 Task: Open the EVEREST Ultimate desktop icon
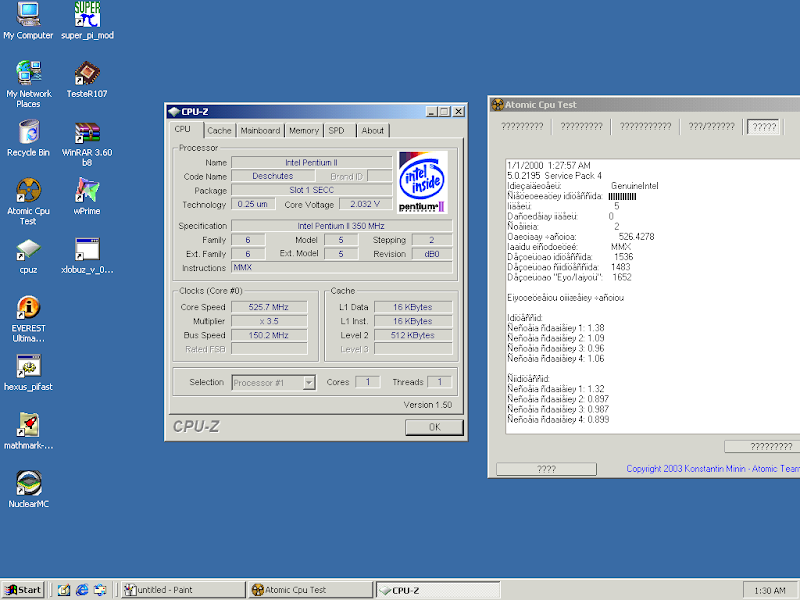coord(28,308)
